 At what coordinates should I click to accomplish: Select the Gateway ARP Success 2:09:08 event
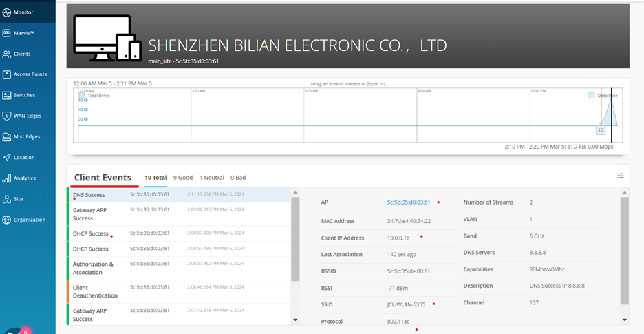179,214
